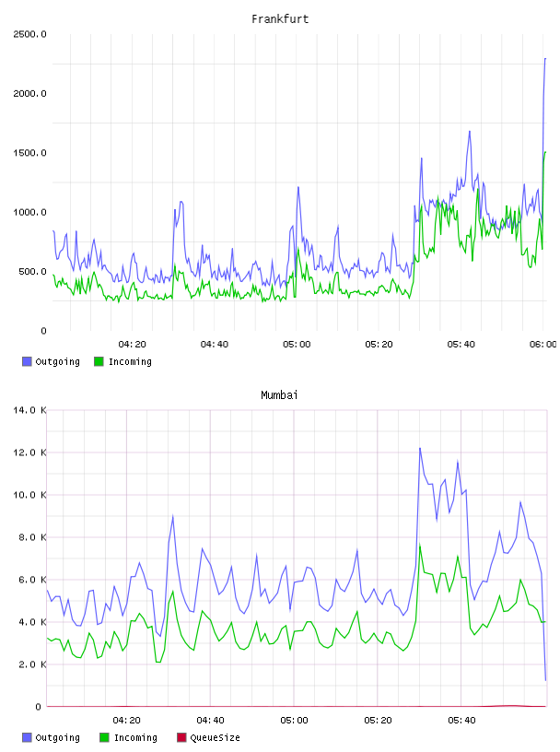This screenshot has height=752, width=560.
Task: Click the 04:40 time label in Mumbai chart
Action: coord(210,721)
